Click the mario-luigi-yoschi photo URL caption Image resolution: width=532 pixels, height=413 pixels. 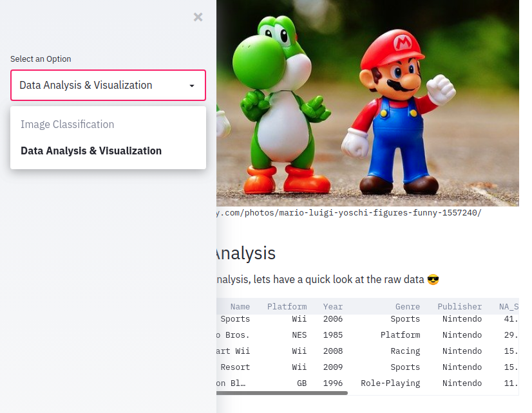point(349,213)
